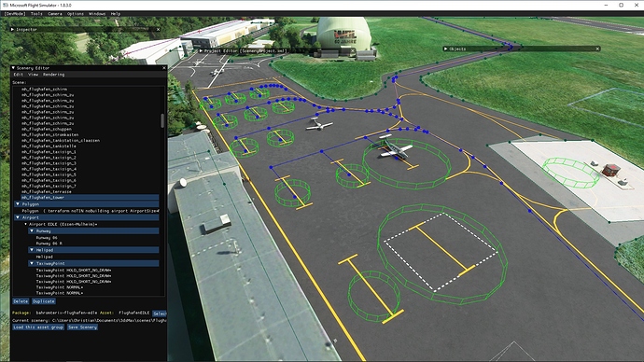Close the Scenery Editor window
This screenshot has height=362, width=644.
coord(164,68)
